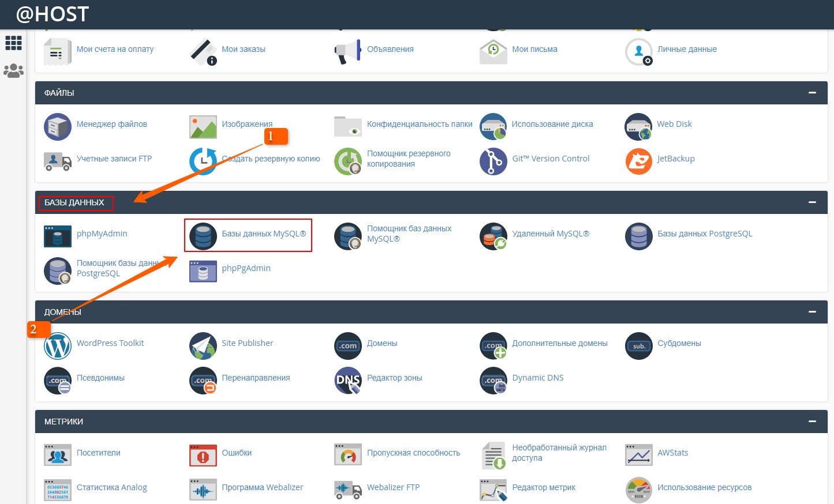
Task: Click the Site Publisher icon
Action: pyautogui.click(x=203, y=346)
